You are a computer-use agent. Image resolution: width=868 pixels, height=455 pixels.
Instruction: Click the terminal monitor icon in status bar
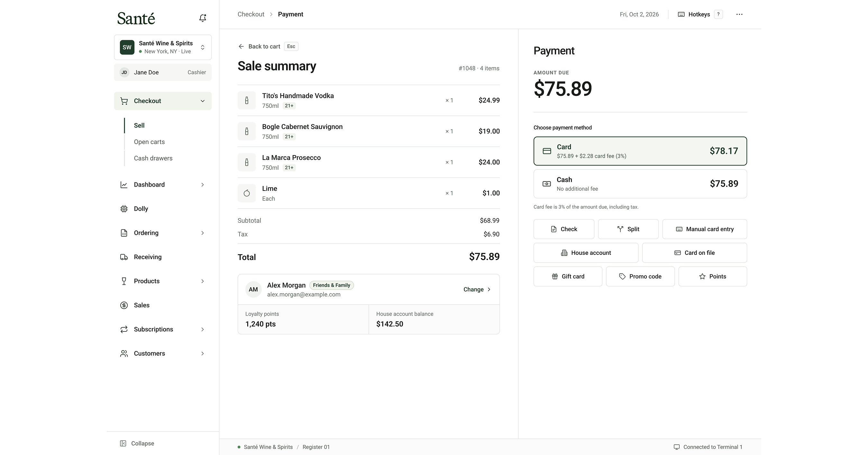coord(677,447)
